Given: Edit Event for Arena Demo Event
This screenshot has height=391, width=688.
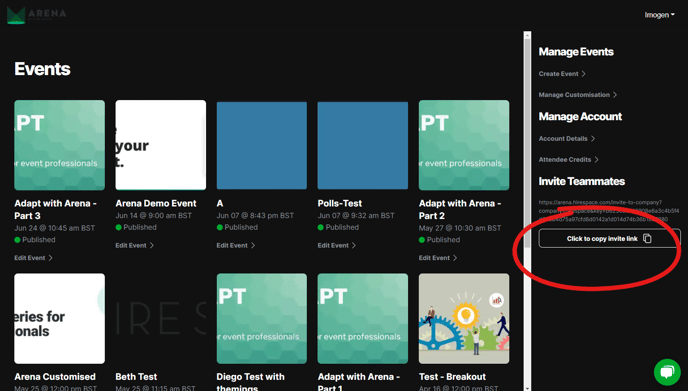Looking at the screenshot, I should [x=135, y=245].
